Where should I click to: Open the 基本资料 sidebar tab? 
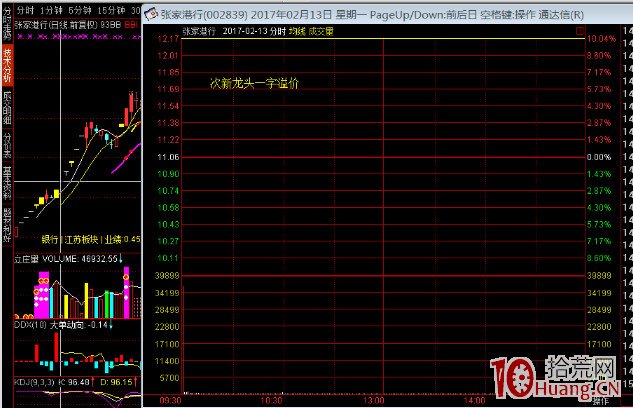tap(7, 179)
